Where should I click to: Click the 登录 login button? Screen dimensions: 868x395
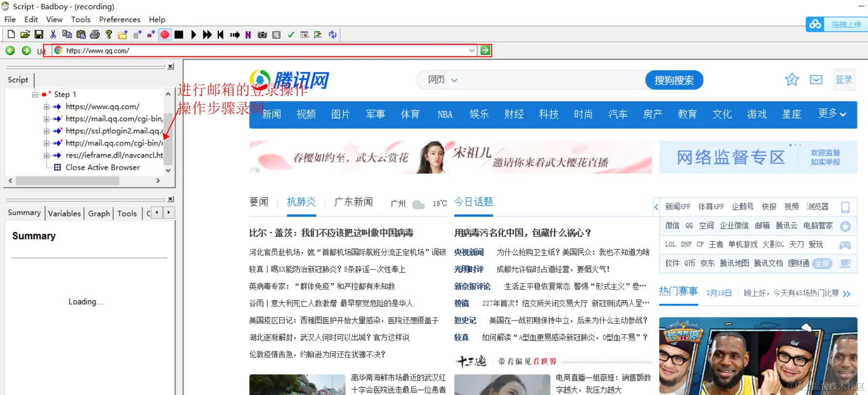[844, 80]
